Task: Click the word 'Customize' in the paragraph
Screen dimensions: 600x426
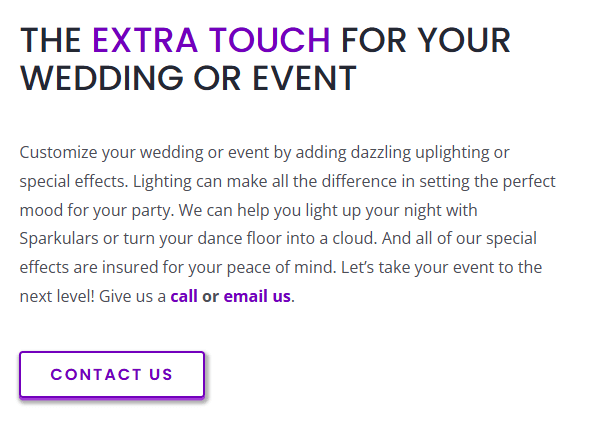Action: tap(59, 153)
